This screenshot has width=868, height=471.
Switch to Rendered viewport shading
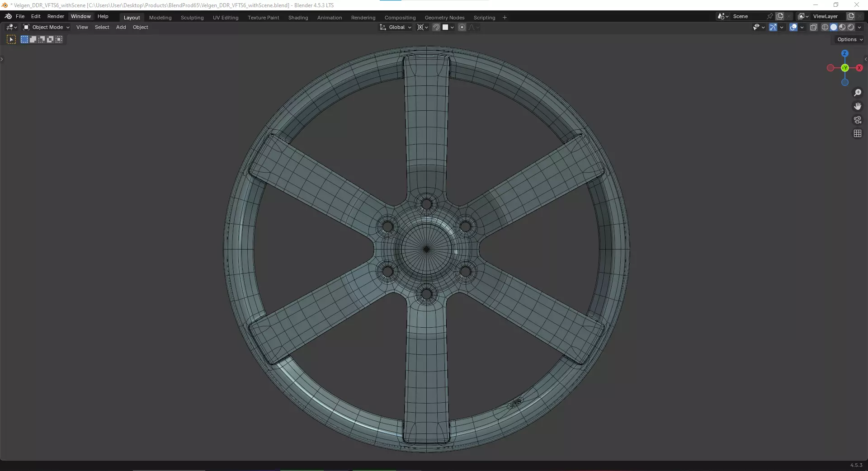coord(851,27)
